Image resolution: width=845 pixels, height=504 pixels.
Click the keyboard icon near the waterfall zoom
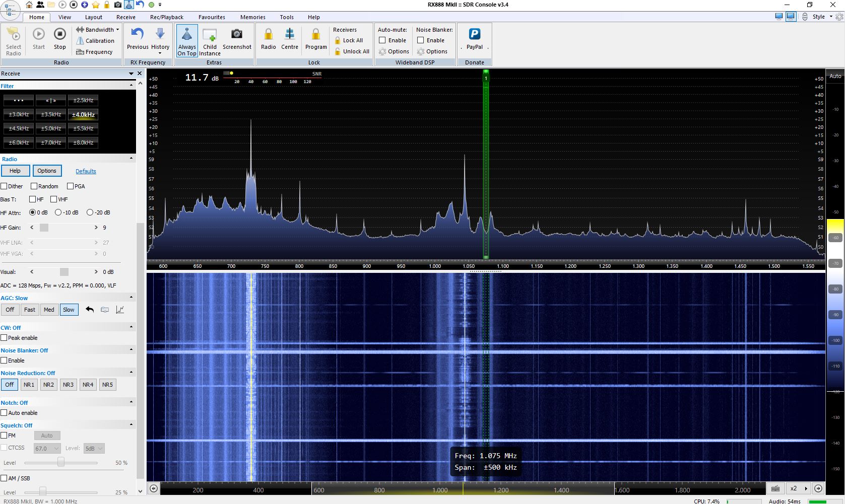click(x=775, y=488)
